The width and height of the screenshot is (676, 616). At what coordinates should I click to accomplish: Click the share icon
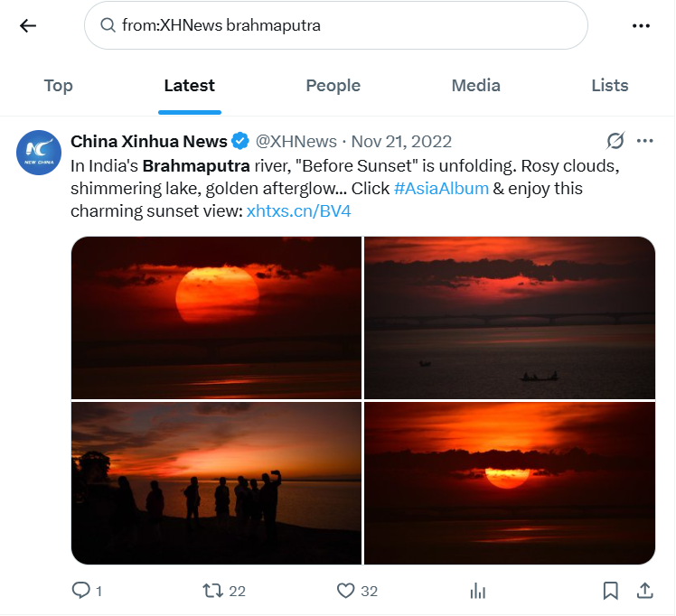[x=645, y=591]
